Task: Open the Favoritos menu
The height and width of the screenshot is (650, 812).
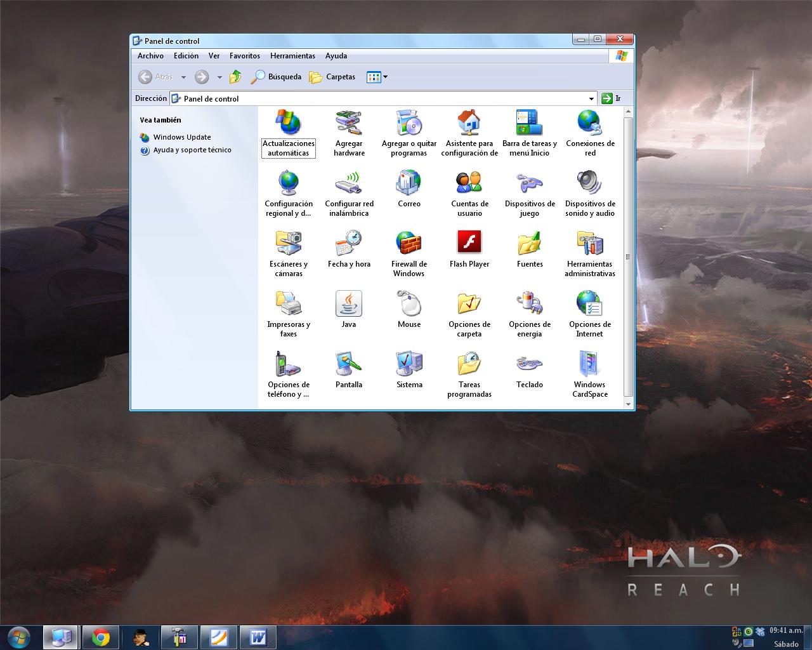Action: 245,56
